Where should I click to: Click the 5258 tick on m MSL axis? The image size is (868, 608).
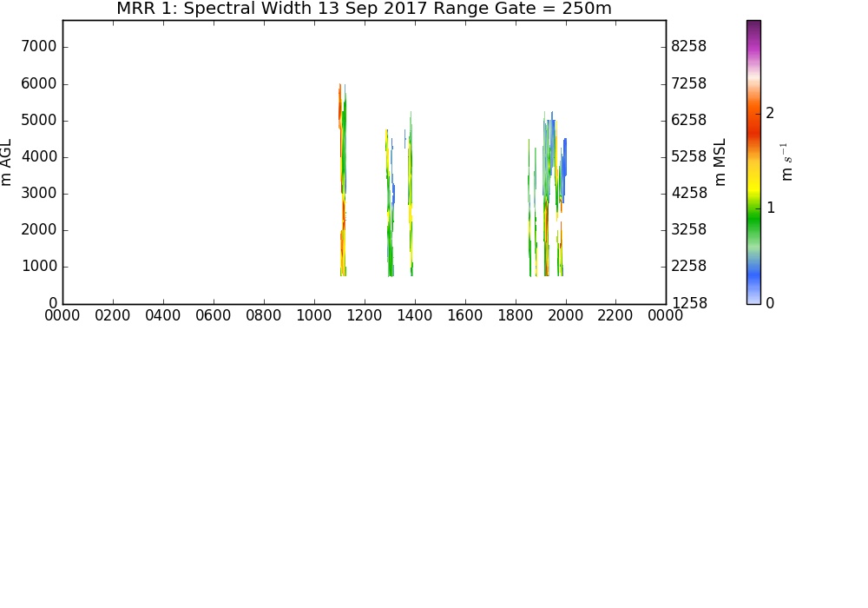coord(688,156)
